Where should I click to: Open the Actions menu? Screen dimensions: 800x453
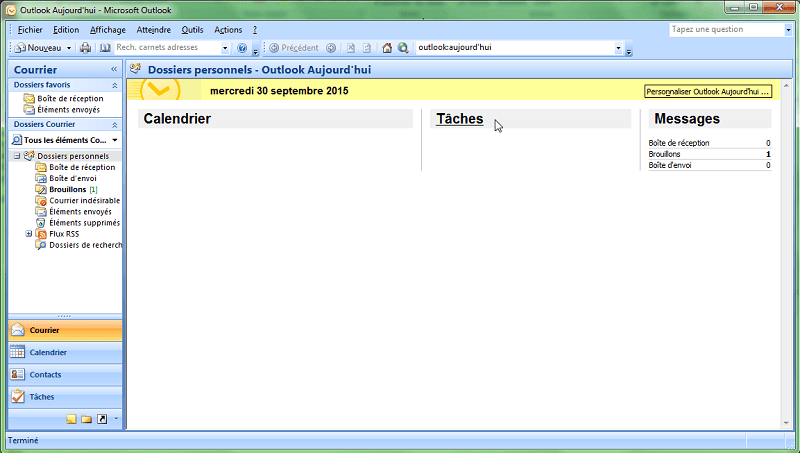click(x=228, y=30)
